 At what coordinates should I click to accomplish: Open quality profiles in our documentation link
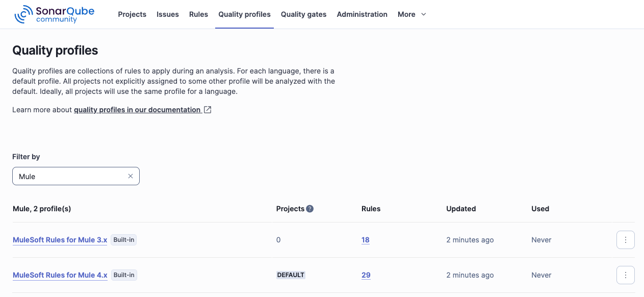click(x=137, y=110)
